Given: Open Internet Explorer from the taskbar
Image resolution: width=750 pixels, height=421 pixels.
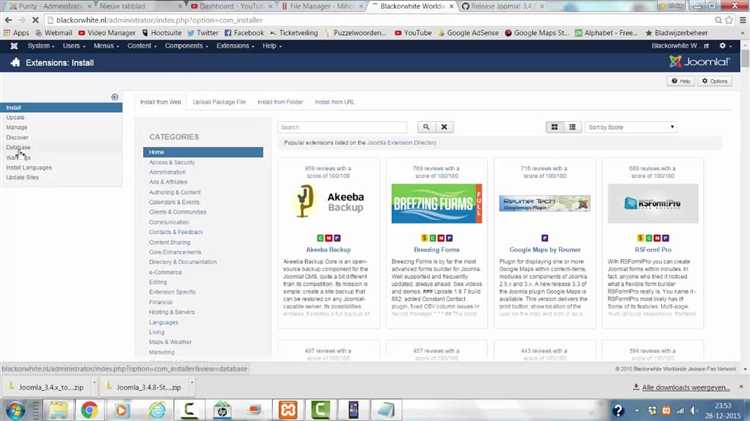Looking at the screenshot, I should (x=156, y=410).
